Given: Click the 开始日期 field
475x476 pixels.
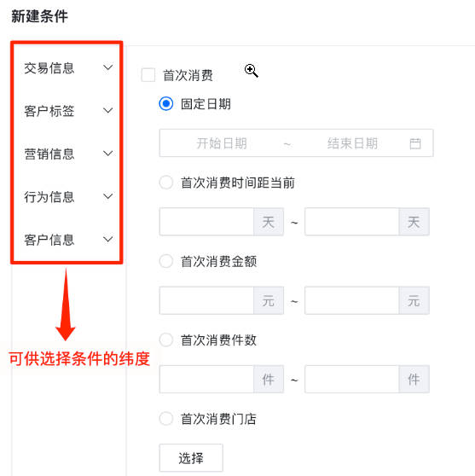Looking at the screenshot, I should tap(222, 143).
